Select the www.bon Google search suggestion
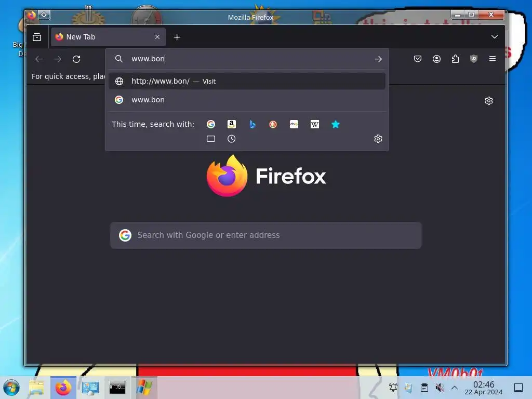532x399 pixels. click(x=247, y=100)
